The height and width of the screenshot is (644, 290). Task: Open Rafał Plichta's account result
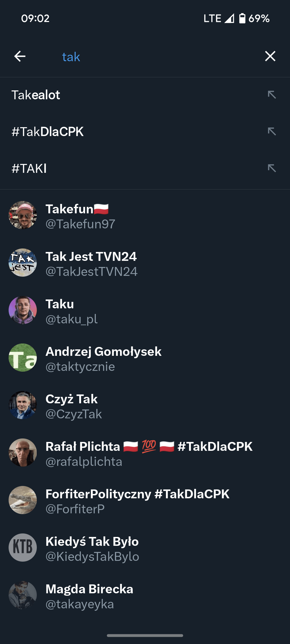coord(145,452)
